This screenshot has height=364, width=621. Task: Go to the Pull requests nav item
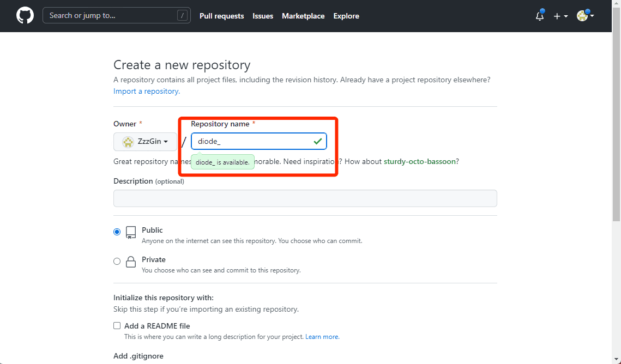tap(222, 16)
